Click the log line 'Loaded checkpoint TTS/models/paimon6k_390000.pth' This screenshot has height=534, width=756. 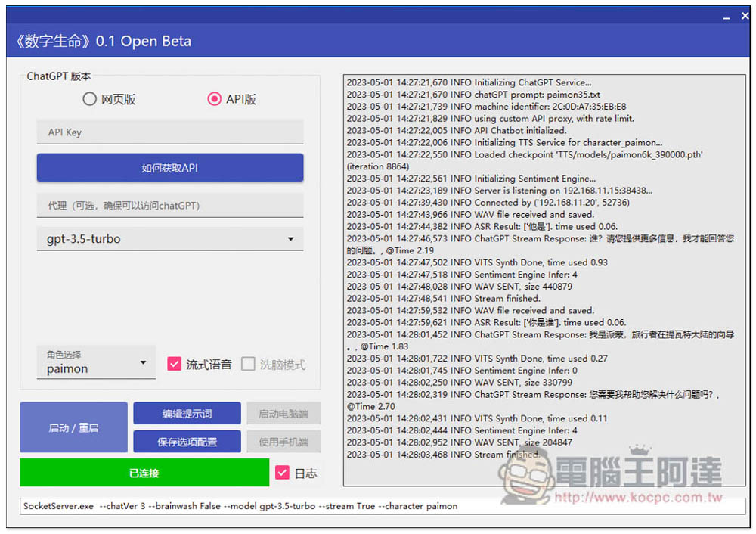525,155
